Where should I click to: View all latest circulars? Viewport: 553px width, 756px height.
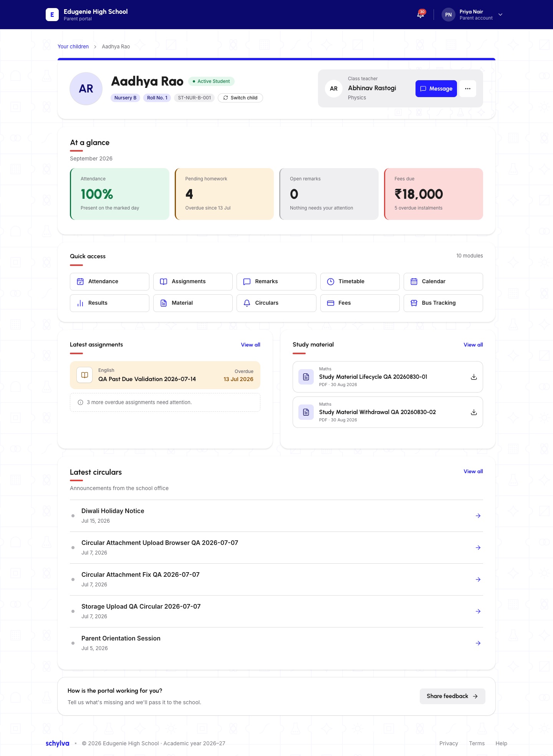click(x=473, y=472)
